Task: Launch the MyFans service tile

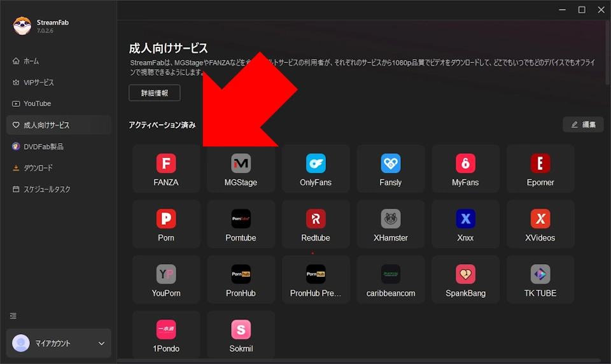Action: point(465,169)
